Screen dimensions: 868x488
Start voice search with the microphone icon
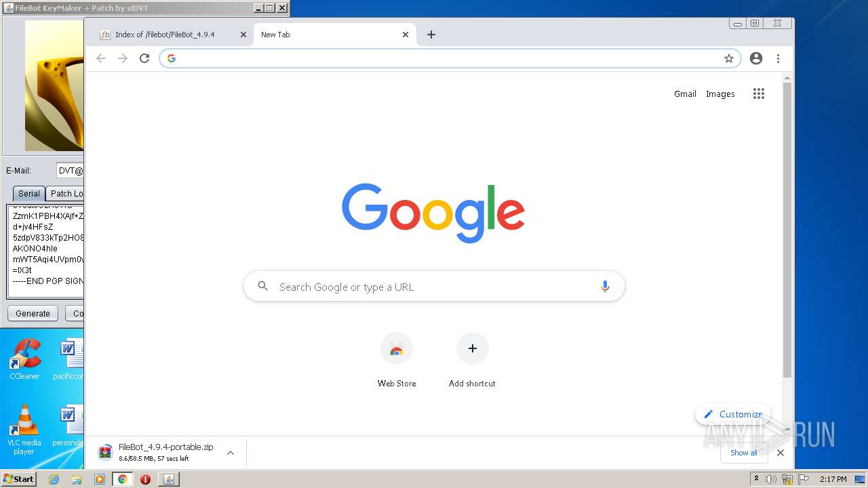[x=605, y=287]
